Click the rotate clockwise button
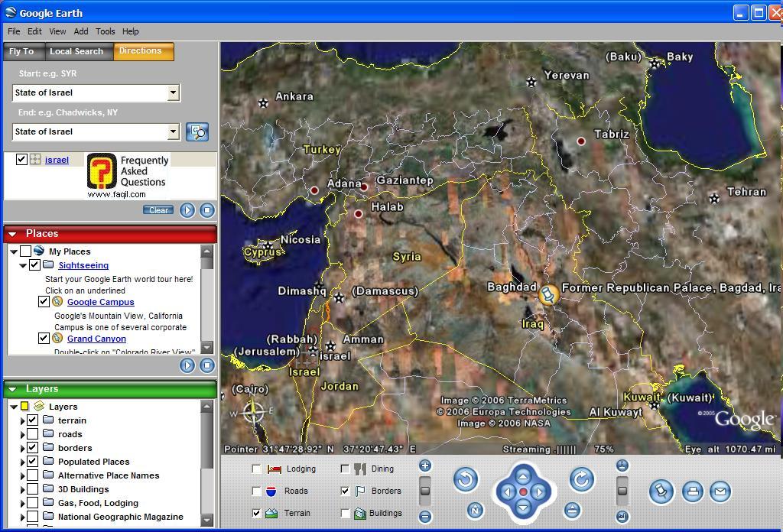 581,480
